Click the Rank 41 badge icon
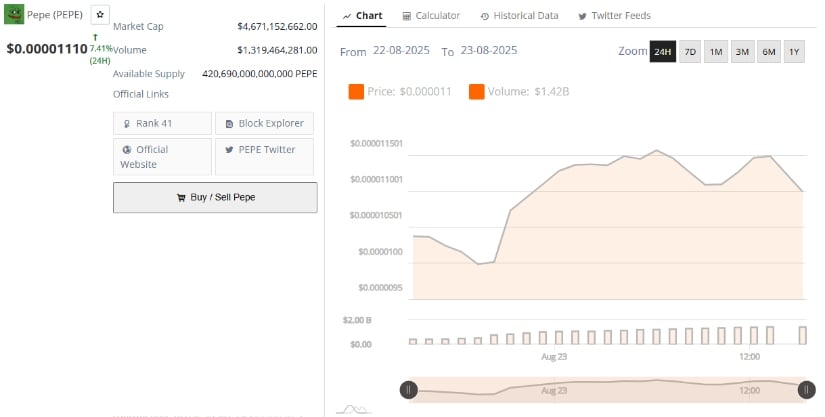The image size is (825, 417). pos(126,124)
